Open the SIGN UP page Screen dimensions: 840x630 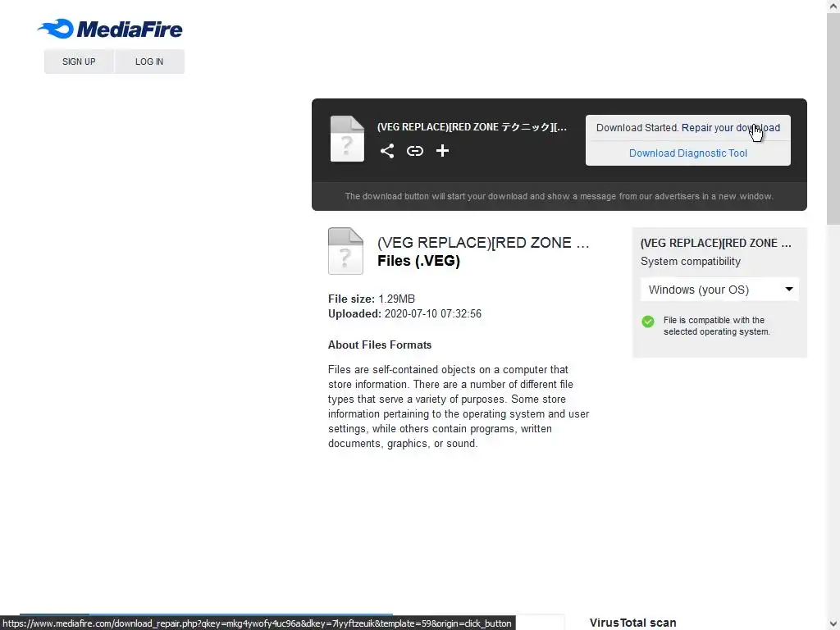[79, 62]
